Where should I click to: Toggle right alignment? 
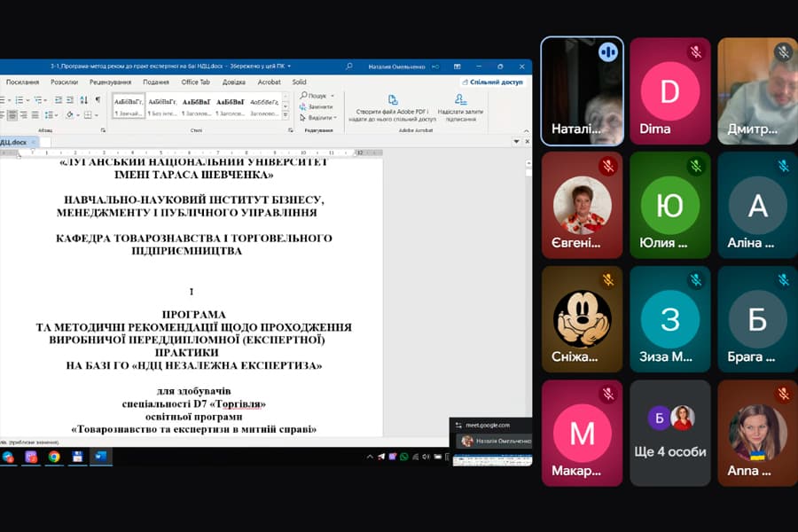24,115
